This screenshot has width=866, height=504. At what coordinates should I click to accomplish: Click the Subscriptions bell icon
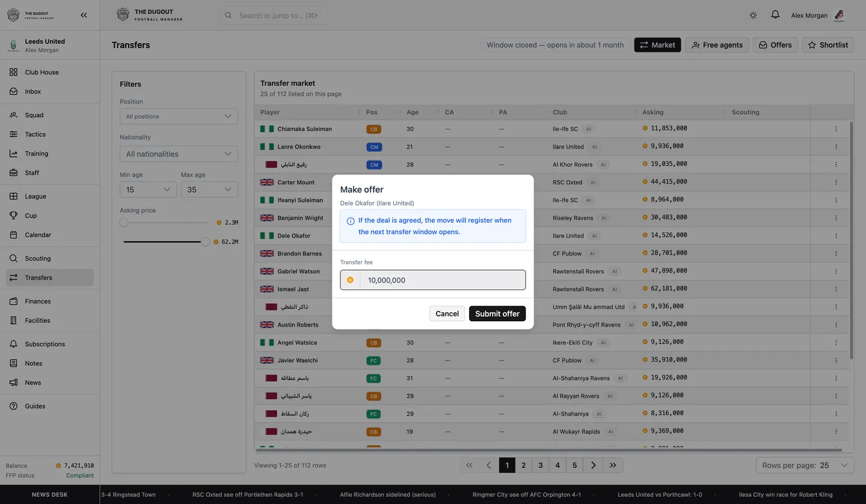14,344
